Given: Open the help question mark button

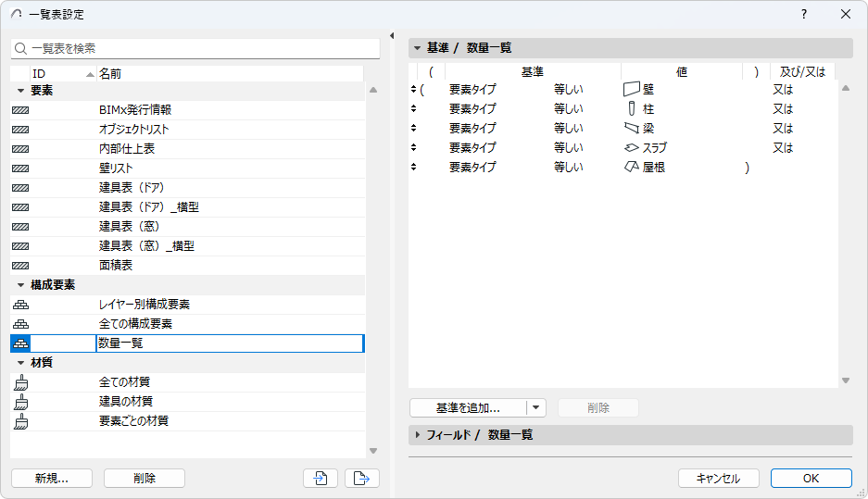Looking at the screenshot, I should (x=804, y=15).
